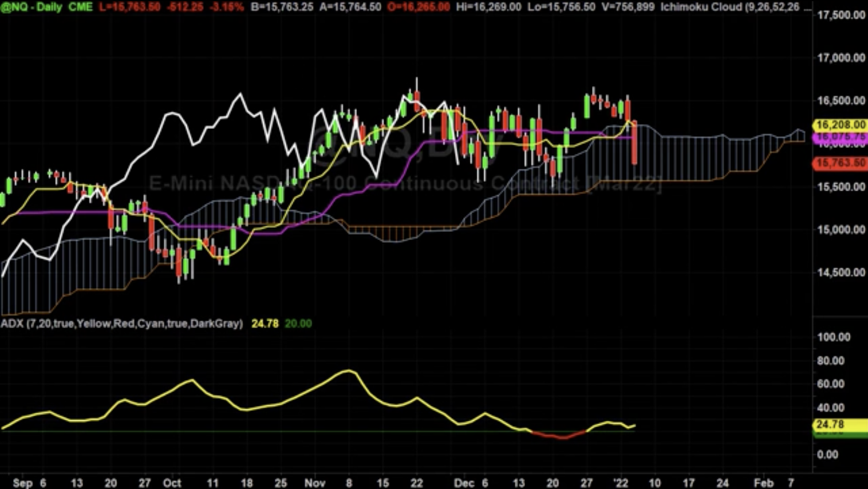The width and height of the screenshot is (868, 489).
Task: Click the Dec label on the time axis
Action: pos(464,483)
